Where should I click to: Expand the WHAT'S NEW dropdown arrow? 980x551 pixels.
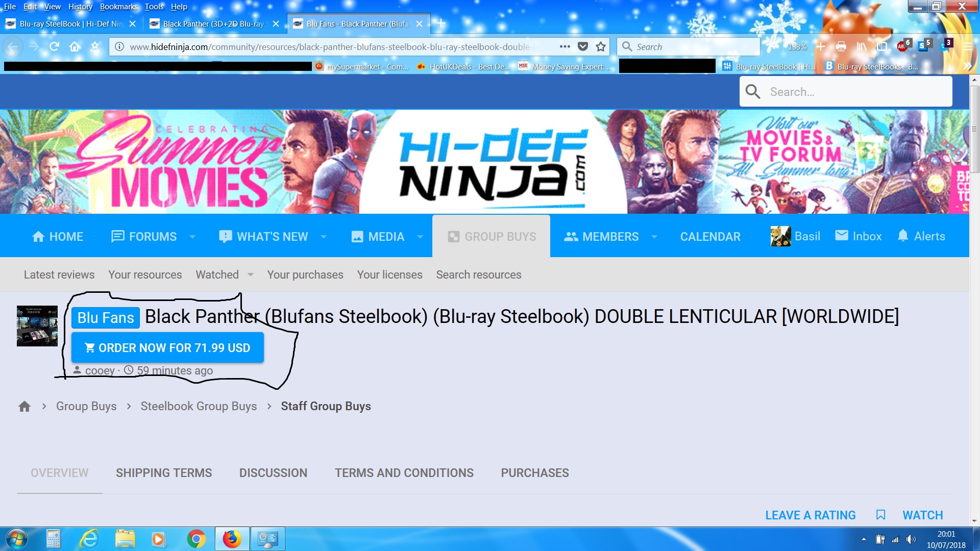point(324,237)
